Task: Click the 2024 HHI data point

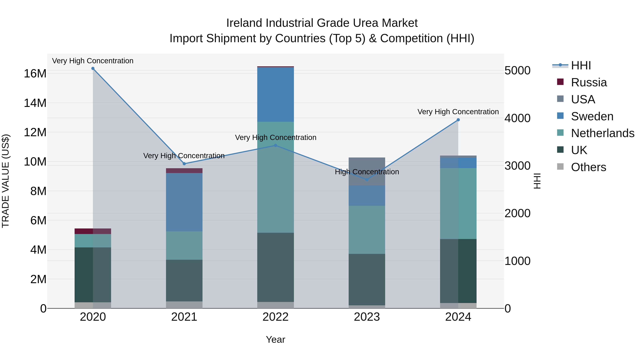Action: pyautogui.click(x=458, y=120)
